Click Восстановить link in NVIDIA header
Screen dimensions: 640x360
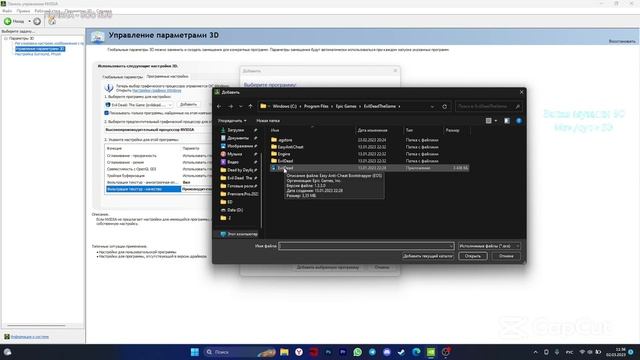click(622, 41)
